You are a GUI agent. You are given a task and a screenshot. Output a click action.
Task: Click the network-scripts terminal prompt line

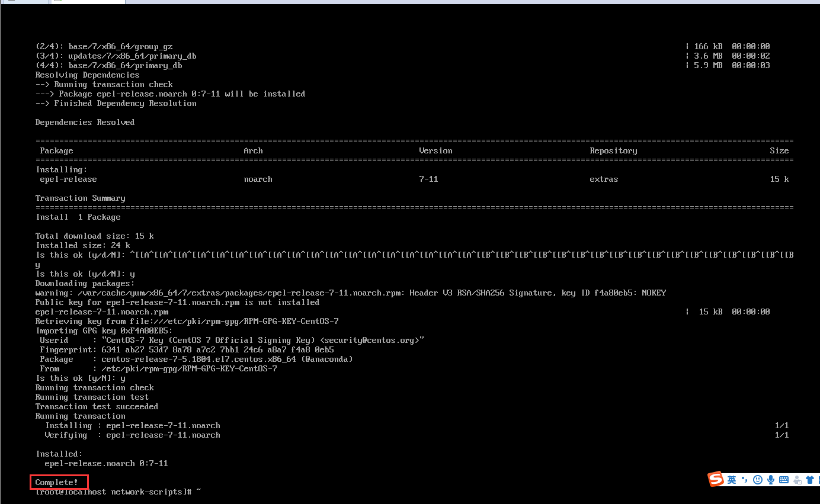[x=117, y=492]
